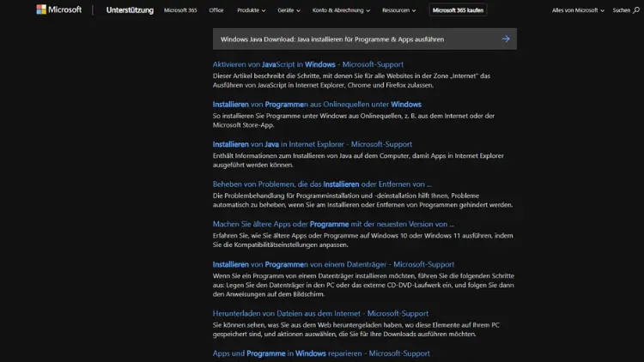Click Microsoft 365 kaufen button
644x362 pixels.
pos(458,10)
